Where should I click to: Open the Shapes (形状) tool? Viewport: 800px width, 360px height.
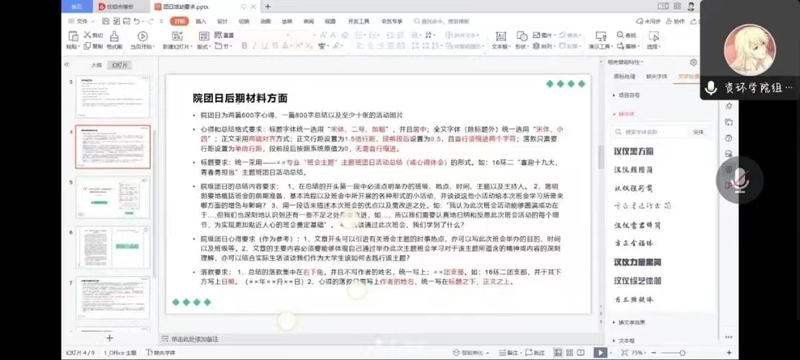coord(521,40)
